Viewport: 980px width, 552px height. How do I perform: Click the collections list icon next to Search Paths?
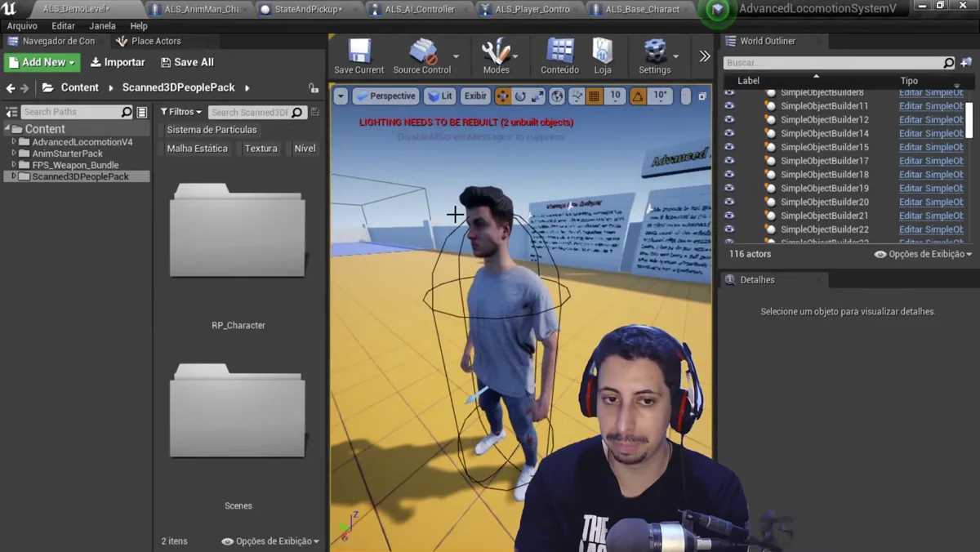(142, 112)
